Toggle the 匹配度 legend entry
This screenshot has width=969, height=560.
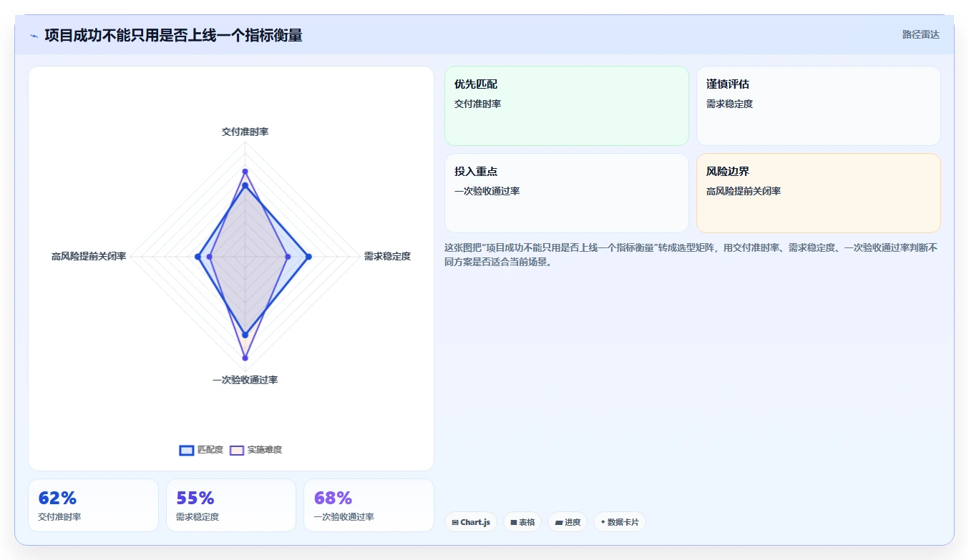click(x=201, y=450)
